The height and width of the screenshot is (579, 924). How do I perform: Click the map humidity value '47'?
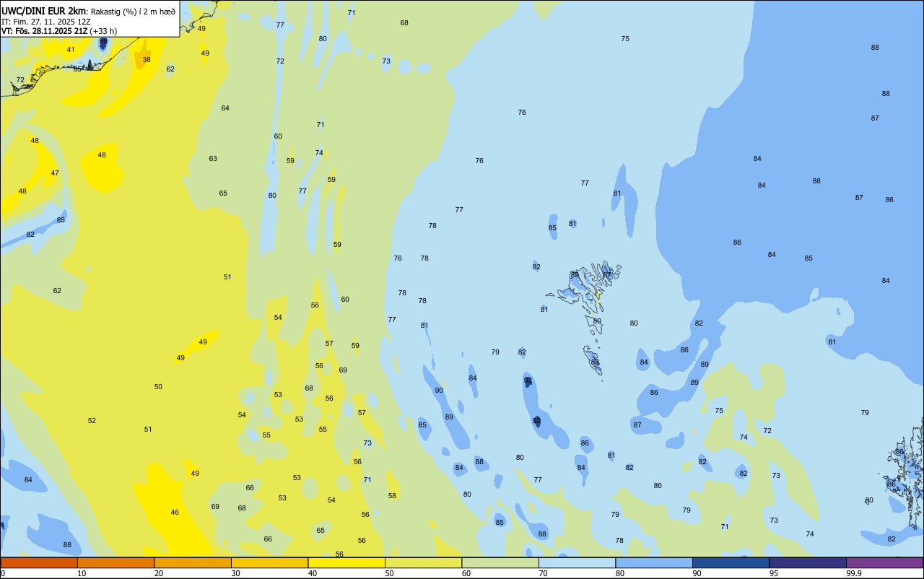[x=55, y=173]
